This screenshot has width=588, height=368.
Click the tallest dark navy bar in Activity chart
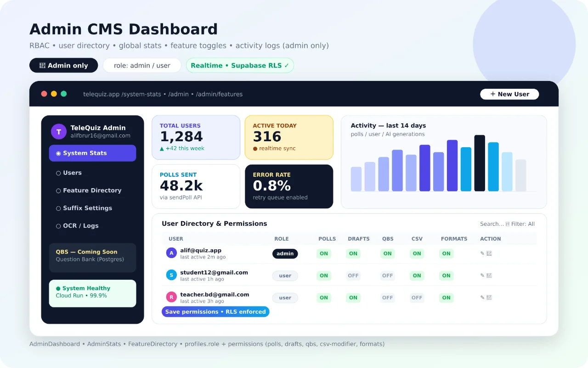480,163
